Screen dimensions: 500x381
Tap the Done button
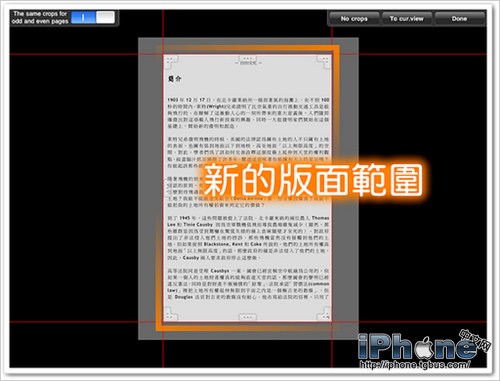tap(459, 19)
